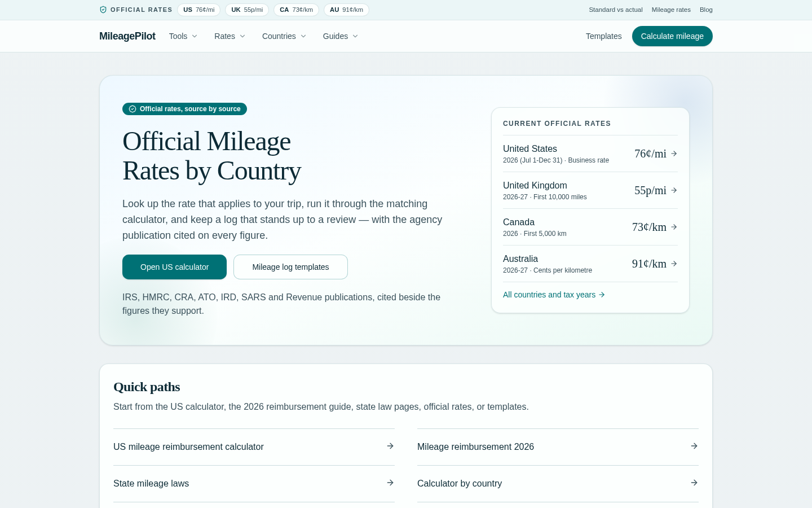Select the UK 55p/mi rate pill
The width and height of the screenshot is (812, 508).
tap(247, 10)
